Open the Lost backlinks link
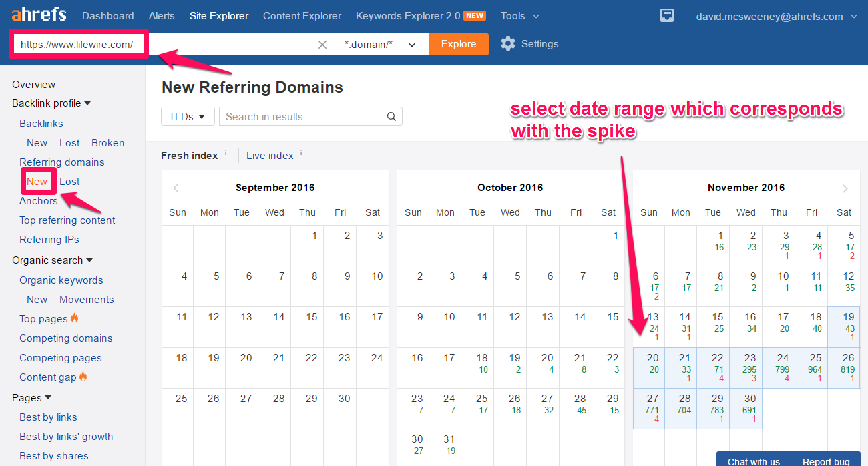This screenshot has height=466, width=868. pyautogui.click(x=69, y=143)
